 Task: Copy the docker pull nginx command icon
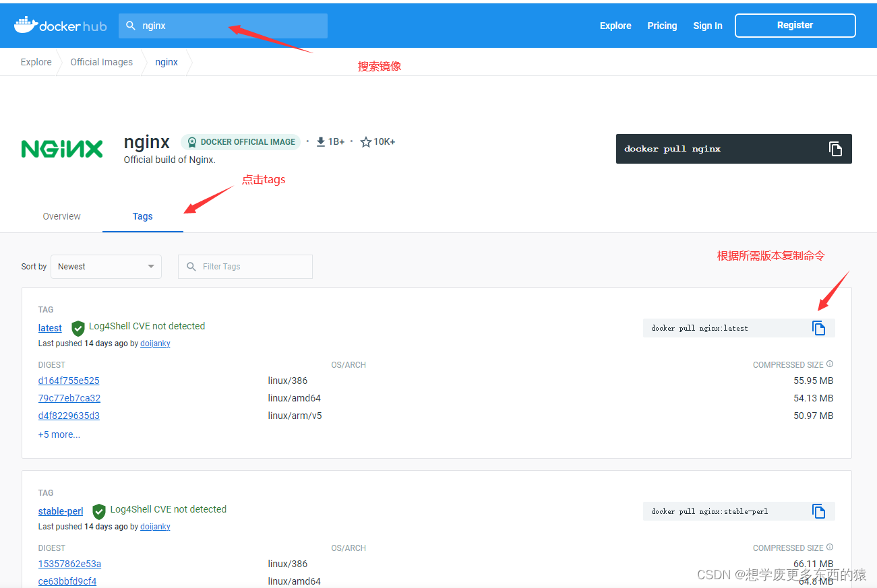point(835,149)
